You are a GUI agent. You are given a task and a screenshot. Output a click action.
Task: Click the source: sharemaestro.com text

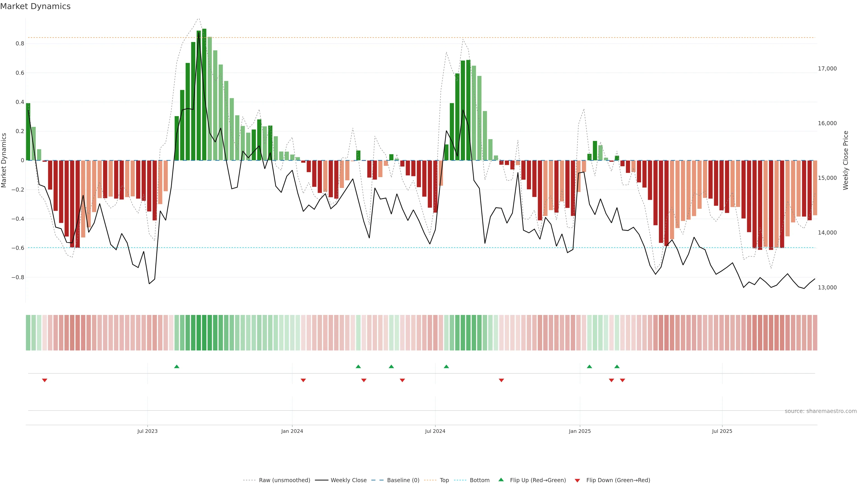(821, 411)
